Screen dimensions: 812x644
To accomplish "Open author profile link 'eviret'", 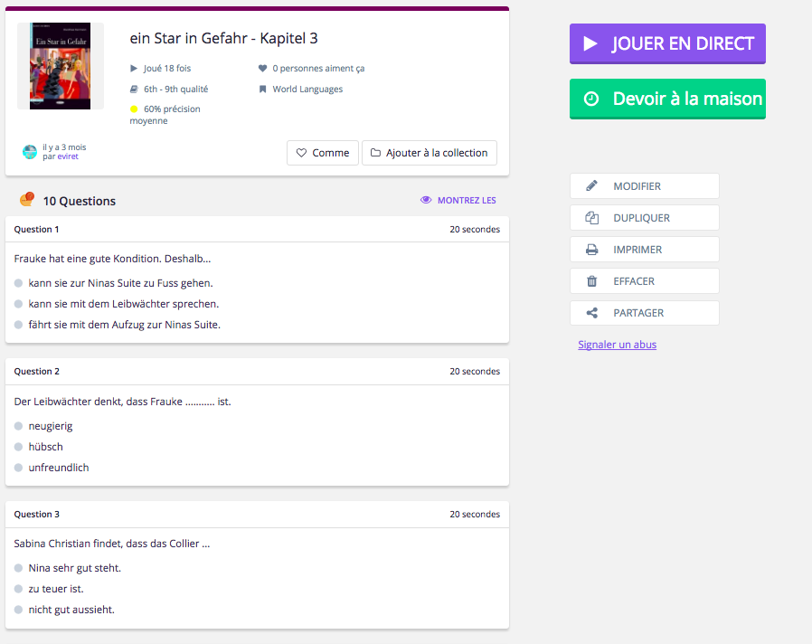I will (68, 156).
